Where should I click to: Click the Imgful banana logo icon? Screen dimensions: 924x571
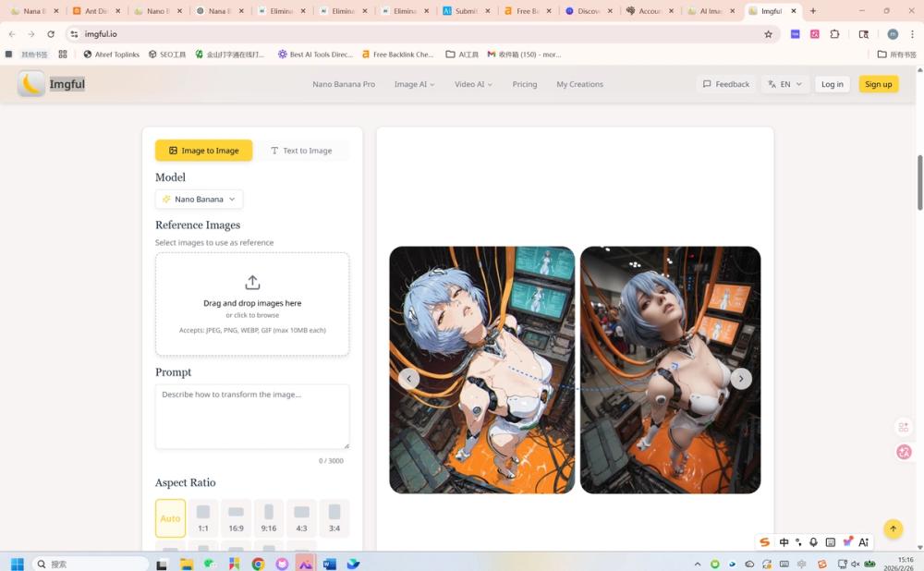pyautogui.click(x=30, y=84)
